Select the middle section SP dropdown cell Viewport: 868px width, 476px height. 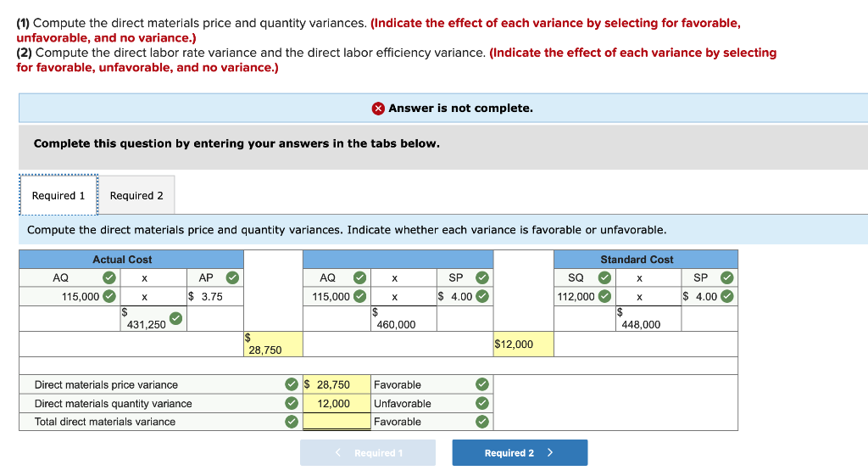[x=465, y=277]
